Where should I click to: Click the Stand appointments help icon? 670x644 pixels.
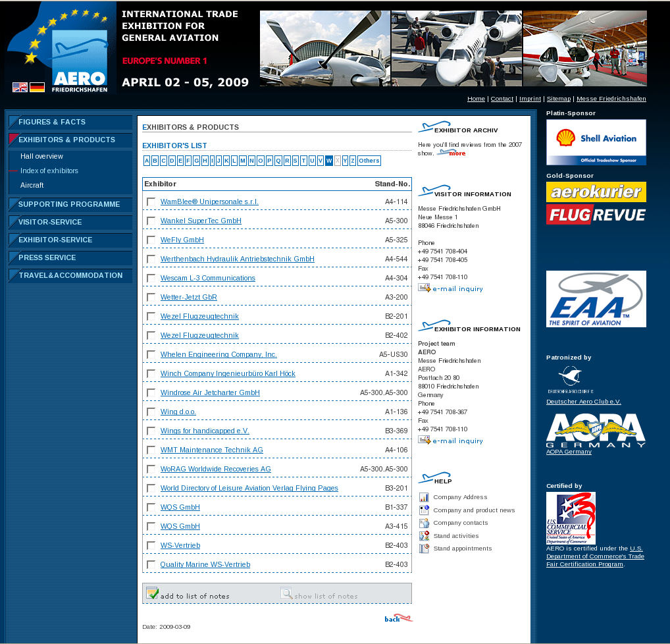[x=424, y=549]
